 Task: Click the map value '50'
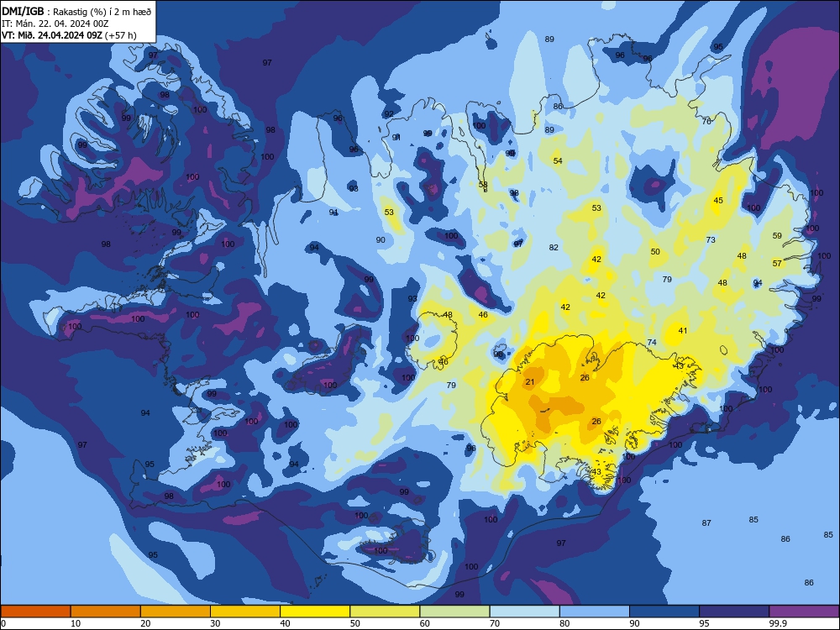[655, 251]
